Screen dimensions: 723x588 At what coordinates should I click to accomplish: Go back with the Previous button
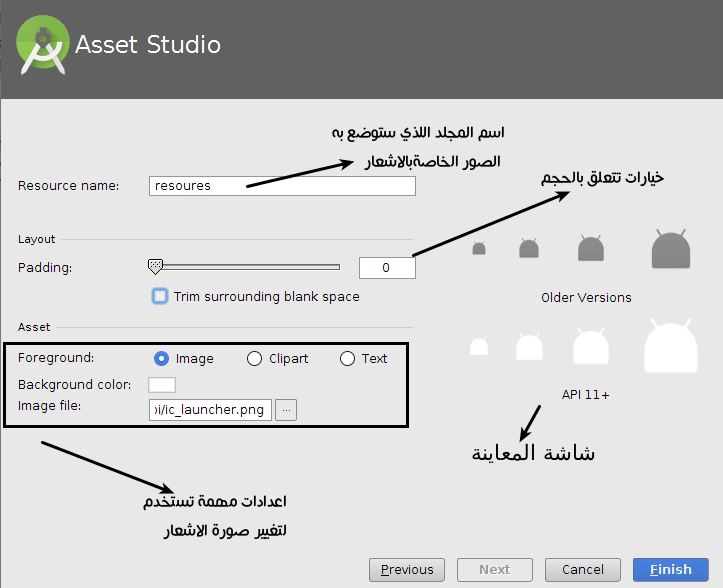[407, 570]
